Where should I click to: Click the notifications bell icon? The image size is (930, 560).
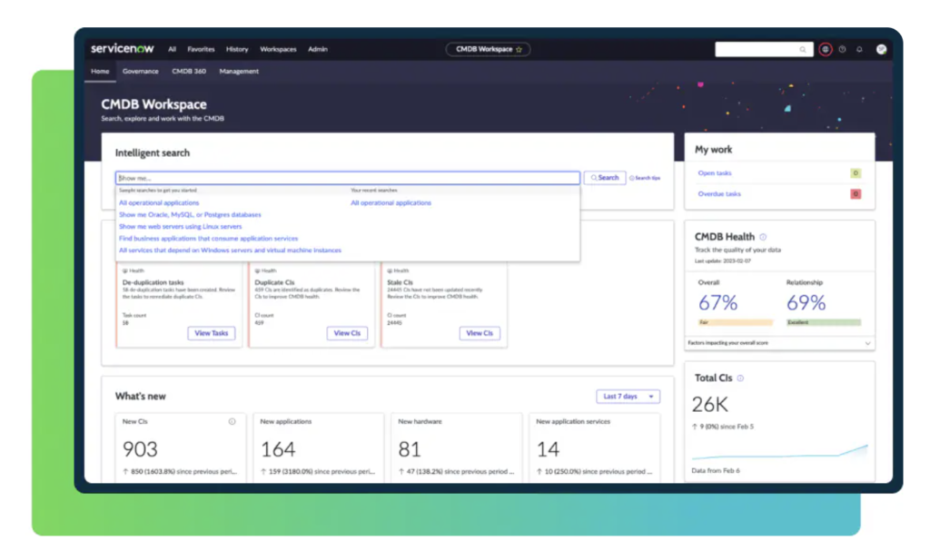(859, 49)
